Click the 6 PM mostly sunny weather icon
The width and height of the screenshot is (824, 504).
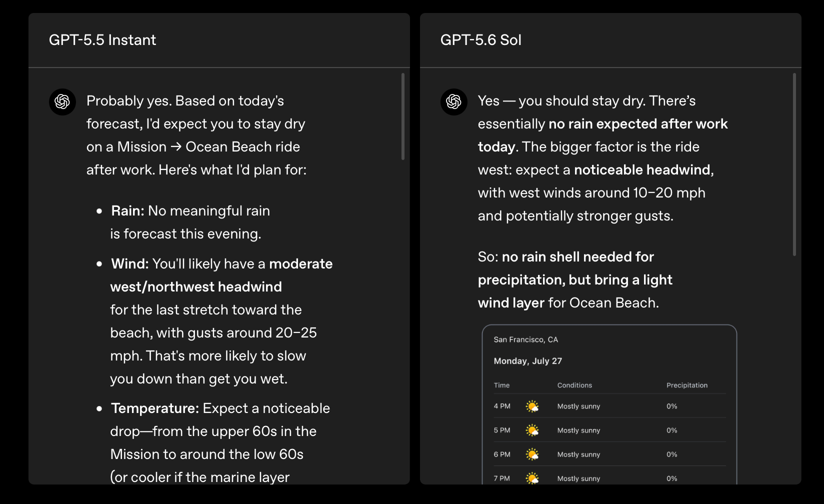532,454
